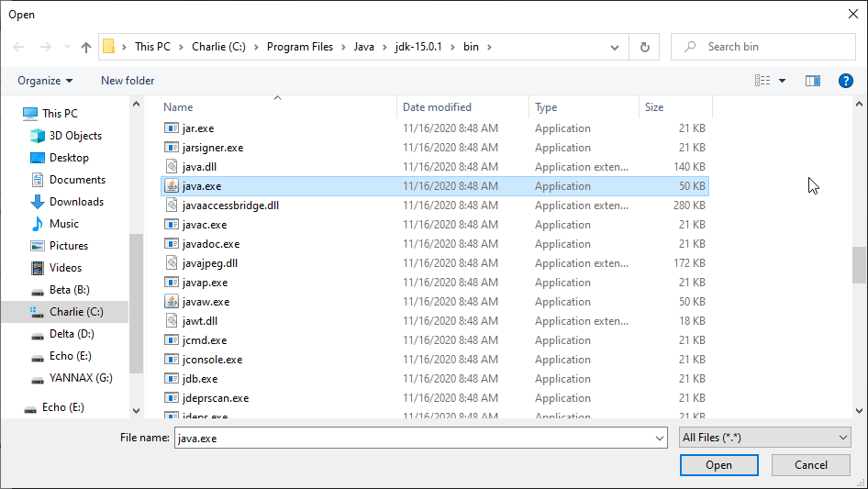The image size is (868, 489).
Task: Toggle the preview pane
Action: (813, 81)
